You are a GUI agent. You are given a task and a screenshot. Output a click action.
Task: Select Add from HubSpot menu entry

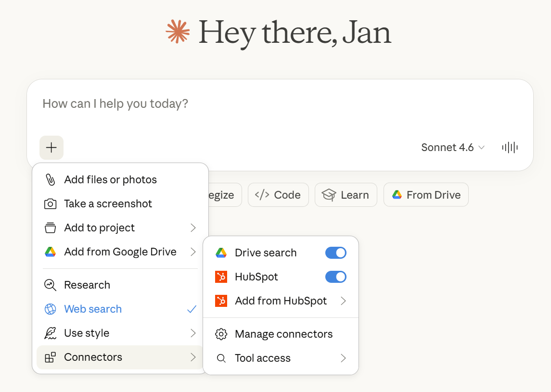pos(281,301)
